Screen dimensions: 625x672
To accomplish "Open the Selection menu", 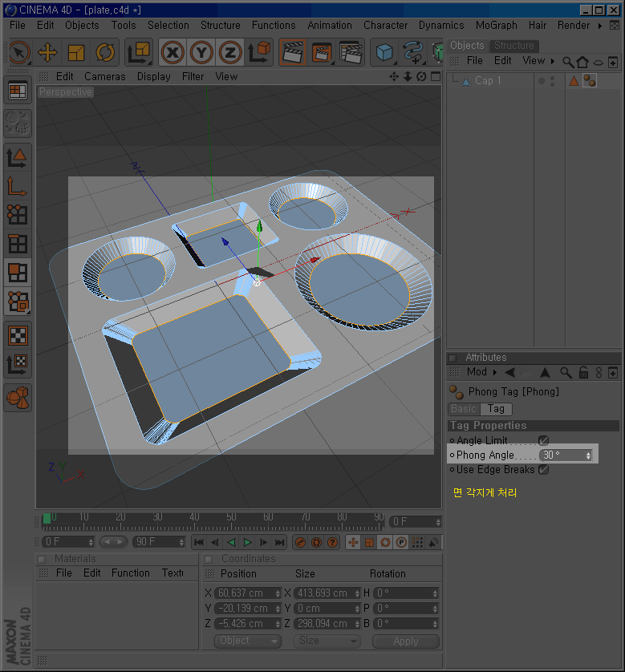I will [168, 26].
